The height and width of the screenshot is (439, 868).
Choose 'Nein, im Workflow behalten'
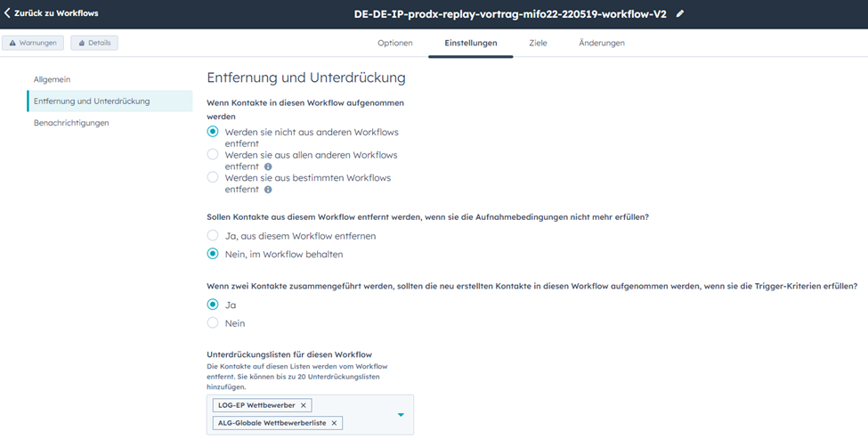click(213, 254)
